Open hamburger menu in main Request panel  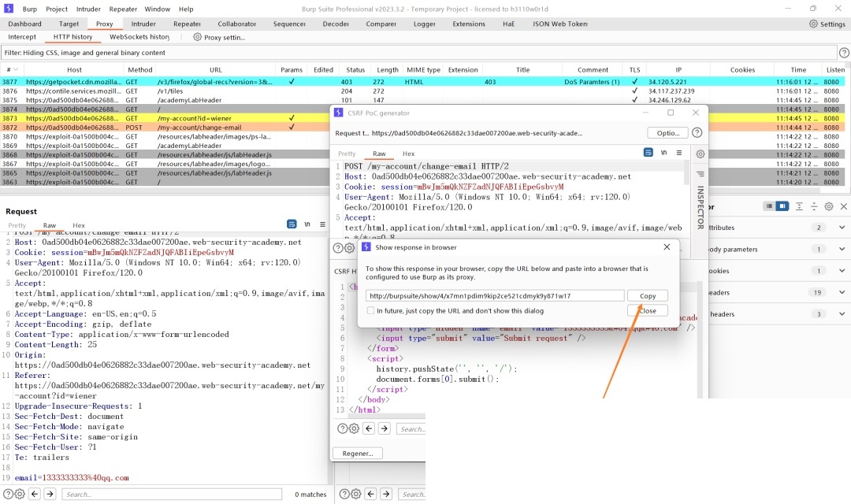point(322,224)
